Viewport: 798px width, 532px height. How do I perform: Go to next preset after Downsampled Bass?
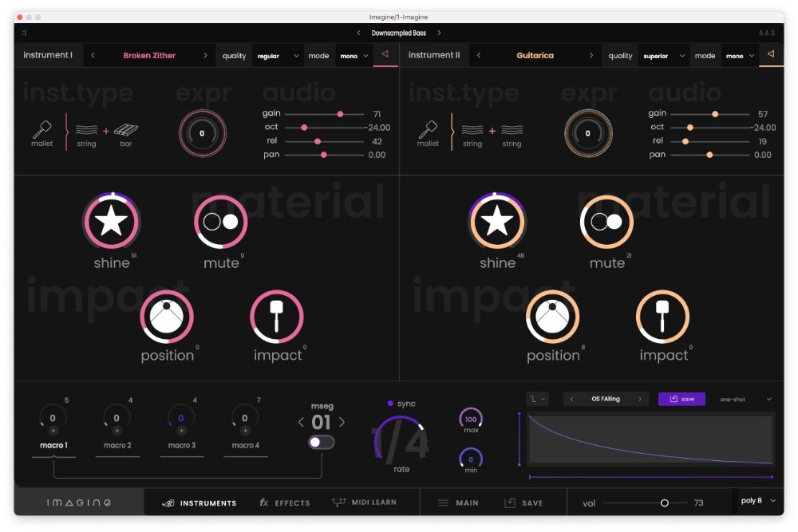pos(439,33)
